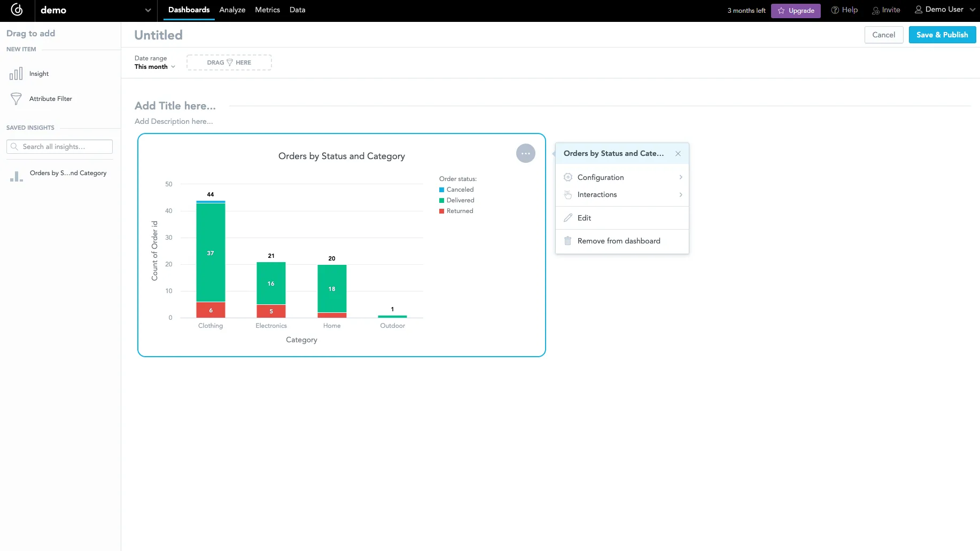Click the insights search field
The height and width of the screenshot is (551, 980).
(x=59, y=146)
